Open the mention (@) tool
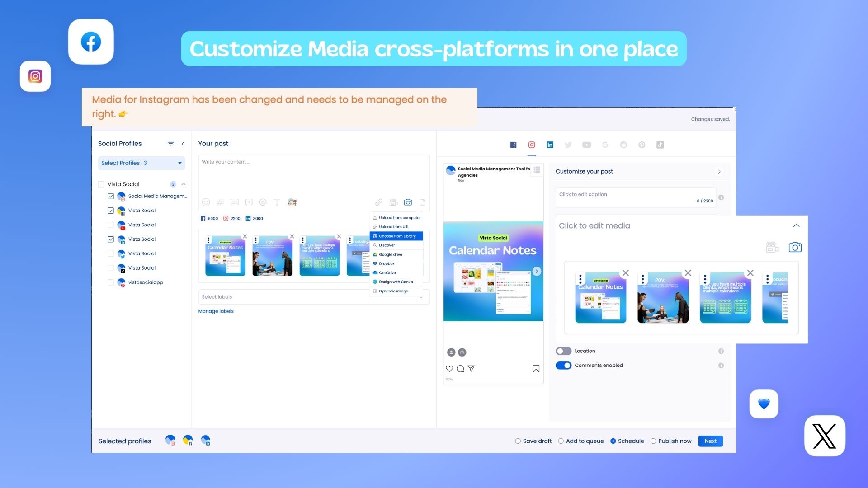 [264, 202]
